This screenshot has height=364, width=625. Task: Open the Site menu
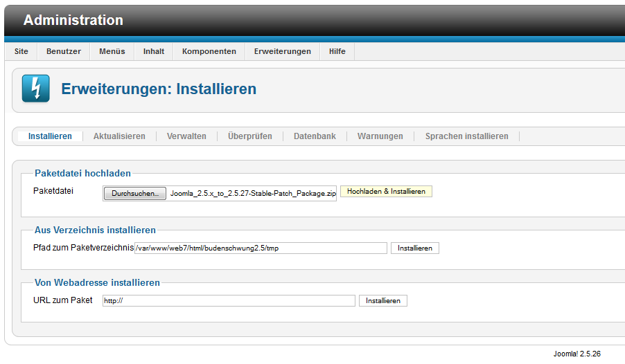[x=21, y=51]
